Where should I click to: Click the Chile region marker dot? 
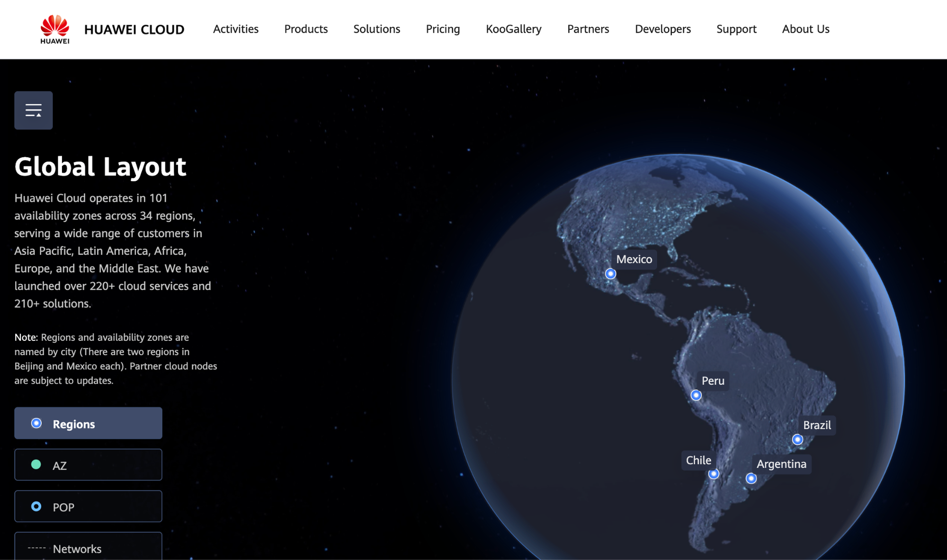(714, 474)
